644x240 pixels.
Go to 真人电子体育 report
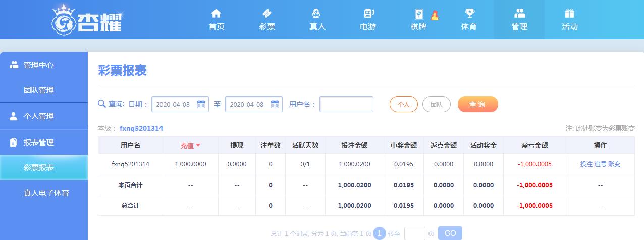click(x=46, y=193)
